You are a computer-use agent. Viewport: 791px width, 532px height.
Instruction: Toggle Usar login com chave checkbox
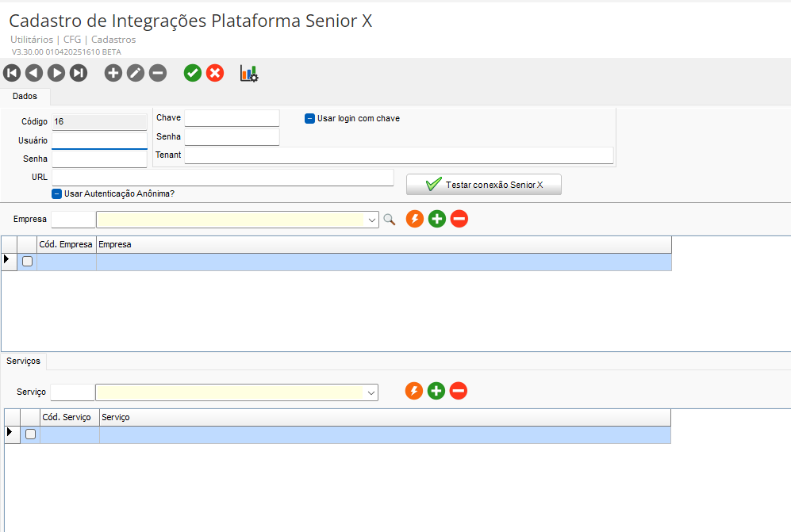click(x=310, y=119)
